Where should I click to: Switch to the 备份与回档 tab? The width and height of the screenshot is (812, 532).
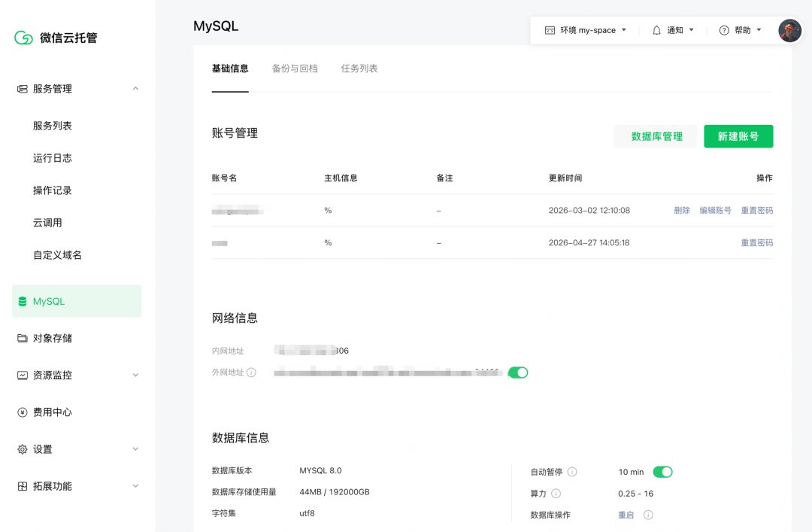click(295, 68)
